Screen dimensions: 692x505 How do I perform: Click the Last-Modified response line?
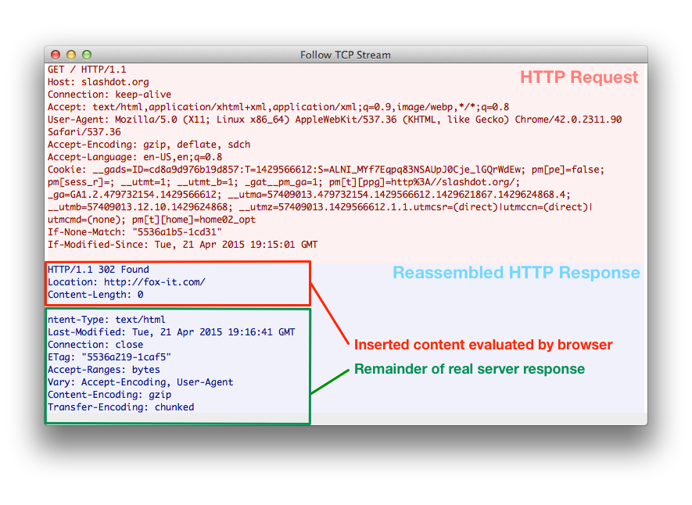171,332
